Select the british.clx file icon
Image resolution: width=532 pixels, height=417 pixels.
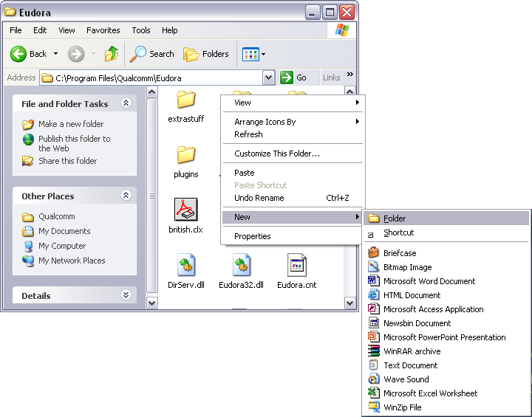pos(185,210)
